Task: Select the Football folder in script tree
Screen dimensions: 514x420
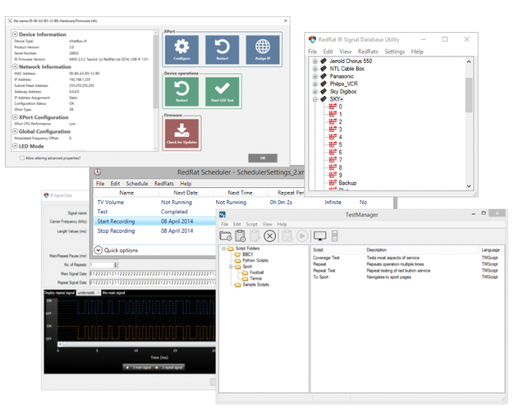Action: point(256,272)
